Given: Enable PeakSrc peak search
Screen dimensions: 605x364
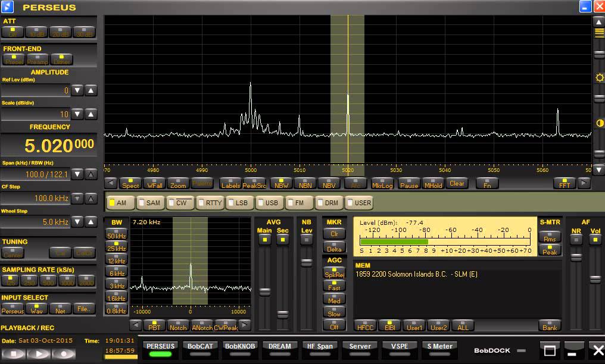Looking at the screenshot, I should click(254, 183).
